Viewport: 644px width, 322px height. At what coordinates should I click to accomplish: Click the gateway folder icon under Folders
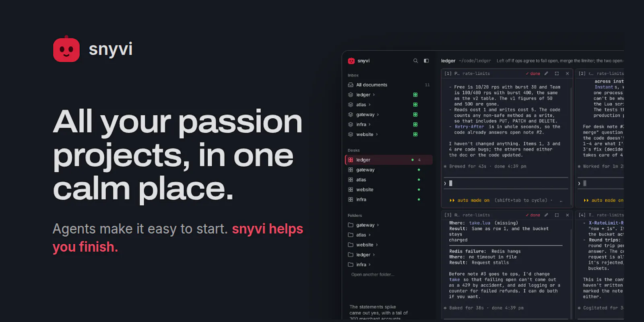[351, 225]
